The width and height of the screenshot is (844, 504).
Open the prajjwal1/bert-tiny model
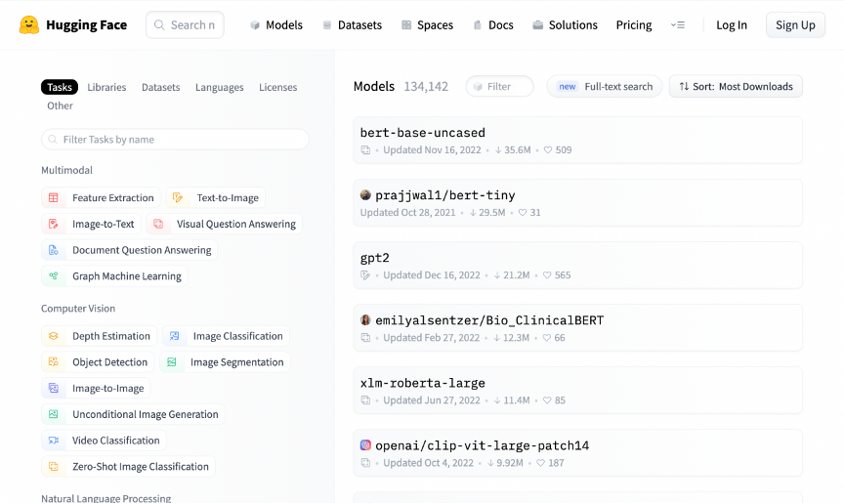(x=577, y=202)
